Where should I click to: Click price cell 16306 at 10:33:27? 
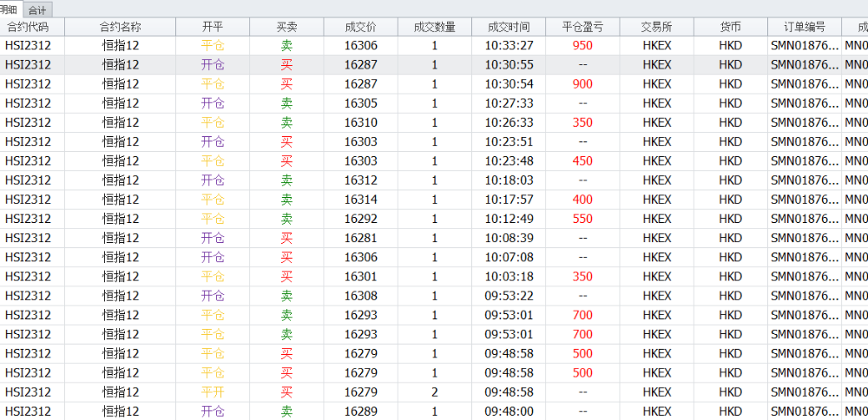pyautogui.click(x=360, y=45)
